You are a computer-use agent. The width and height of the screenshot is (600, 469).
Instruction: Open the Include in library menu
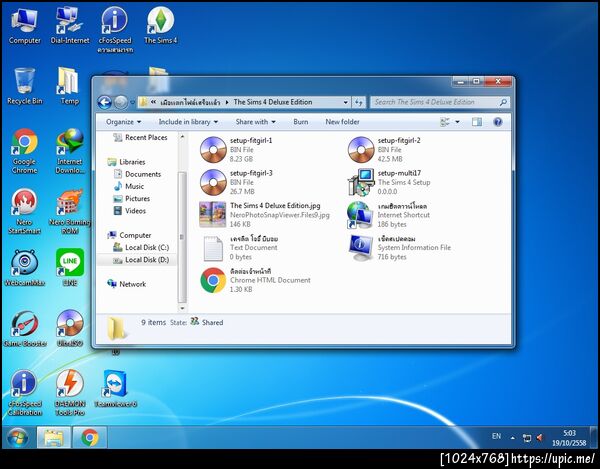(188, 122)
